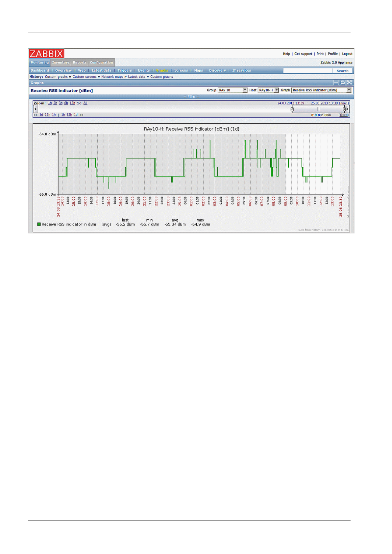Click the leftmost icon of Graphs header icons
Image resolution: width=392 pixels, height=554 pixels.
[x=336, y=83]
